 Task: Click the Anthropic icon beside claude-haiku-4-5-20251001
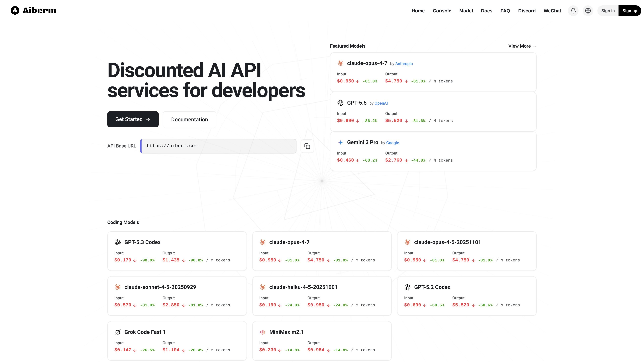[262, 287]
